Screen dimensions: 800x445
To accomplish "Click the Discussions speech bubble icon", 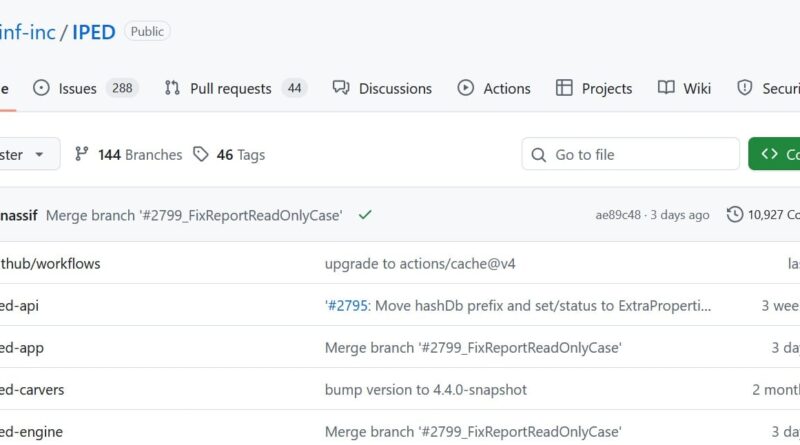I will point(340,88).
